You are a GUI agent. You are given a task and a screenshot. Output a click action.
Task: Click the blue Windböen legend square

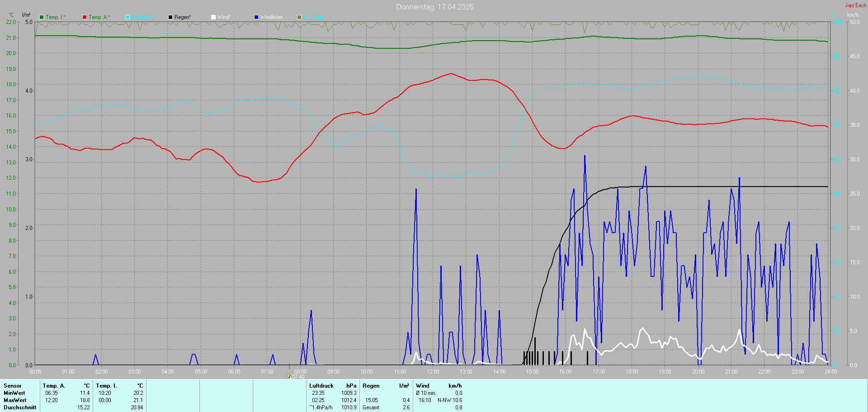pyautogui.click(x=256, y=17)
